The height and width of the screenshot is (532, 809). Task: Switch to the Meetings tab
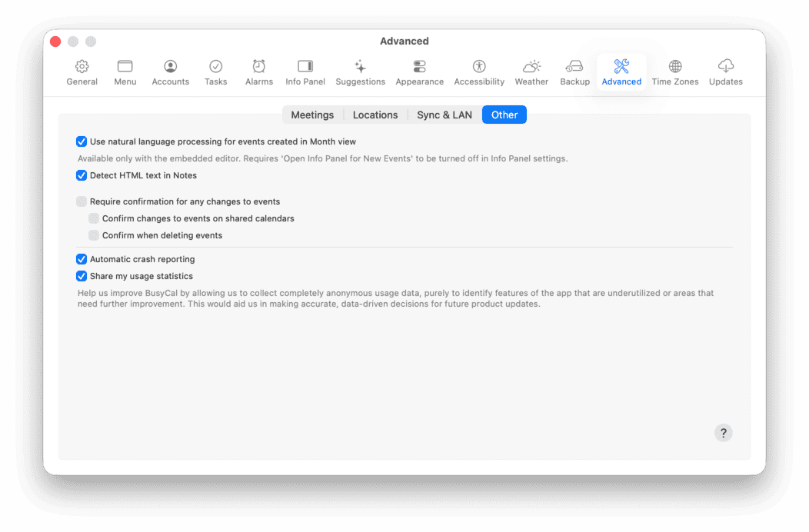click(x=312, y=115)
